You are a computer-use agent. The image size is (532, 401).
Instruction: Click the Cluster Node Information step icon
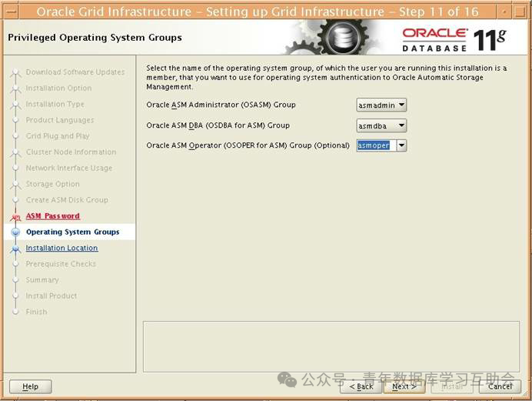(x=15, y=153)
